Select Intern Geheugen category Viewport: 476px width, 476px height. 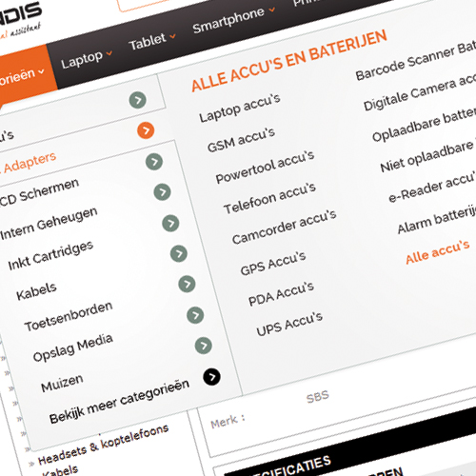pos(49,224)
